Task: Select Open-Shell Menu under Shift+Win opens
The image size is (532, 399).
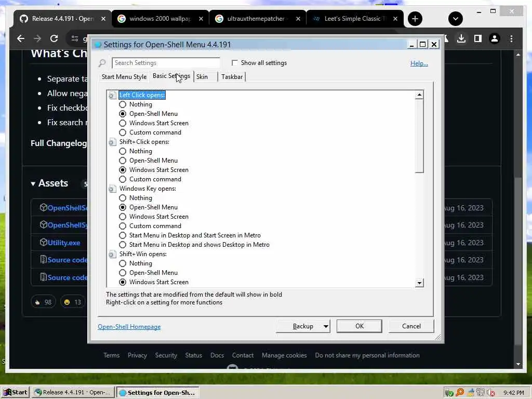Action: 123,273
